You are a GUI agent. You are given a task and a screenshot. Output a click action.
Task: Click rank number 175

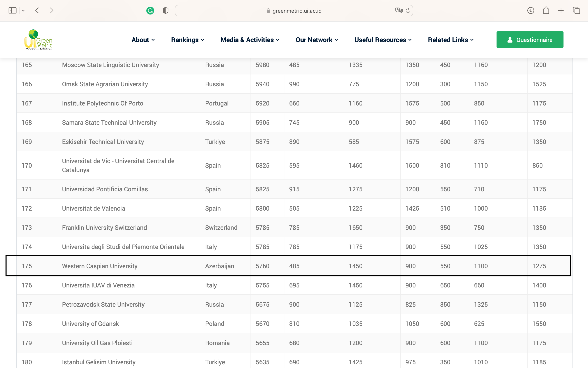(x=27, y=266)
